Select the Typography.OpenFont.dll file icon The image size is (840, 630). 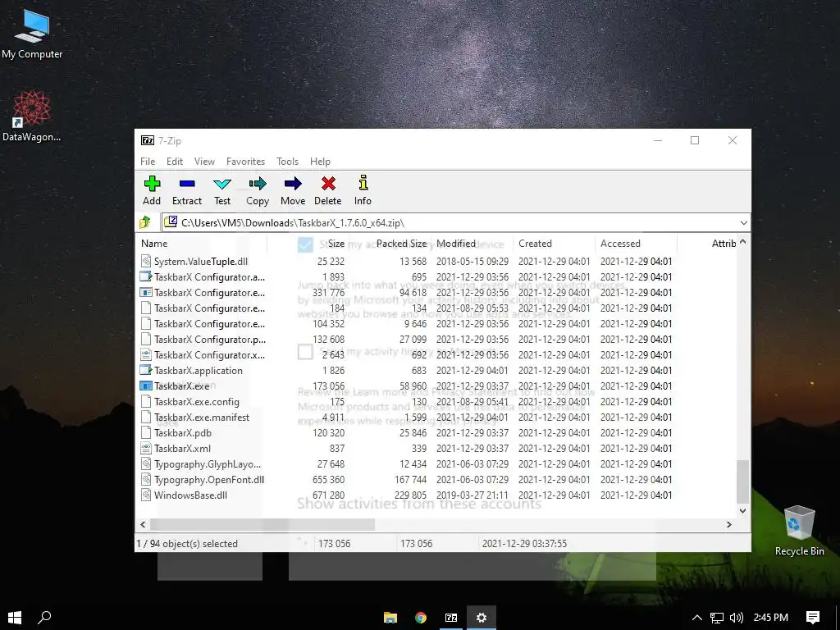pos(146,479)
